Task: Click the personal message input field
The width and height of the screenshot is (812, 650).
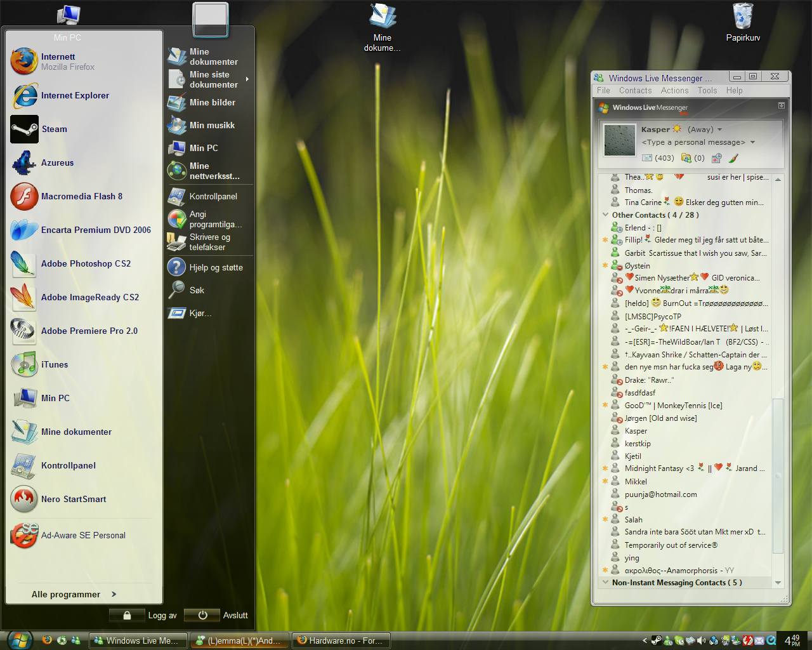Action: 693,142
